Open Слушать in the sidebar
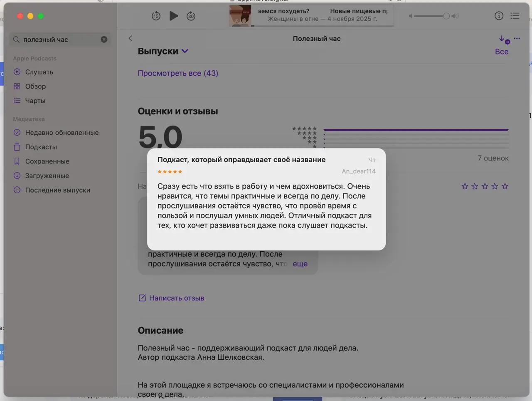Screen dimensions: 532x401 pos(39,72)
